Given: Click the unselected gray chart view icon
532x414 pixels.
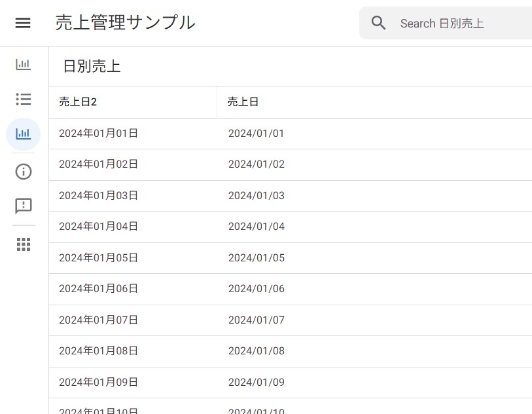Looking at the screenshot, I should [x=24, y=64].
